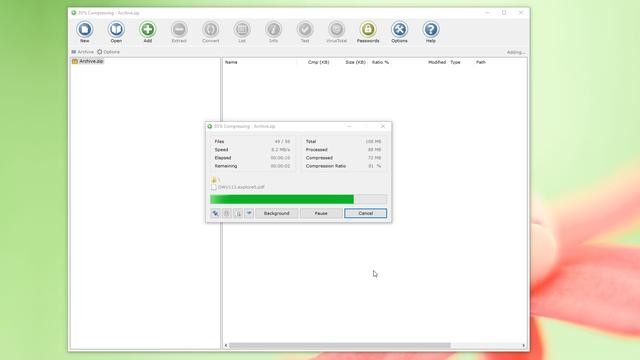
Task: Sort file list by Ratio % column
Action: (x=380, y=62)
